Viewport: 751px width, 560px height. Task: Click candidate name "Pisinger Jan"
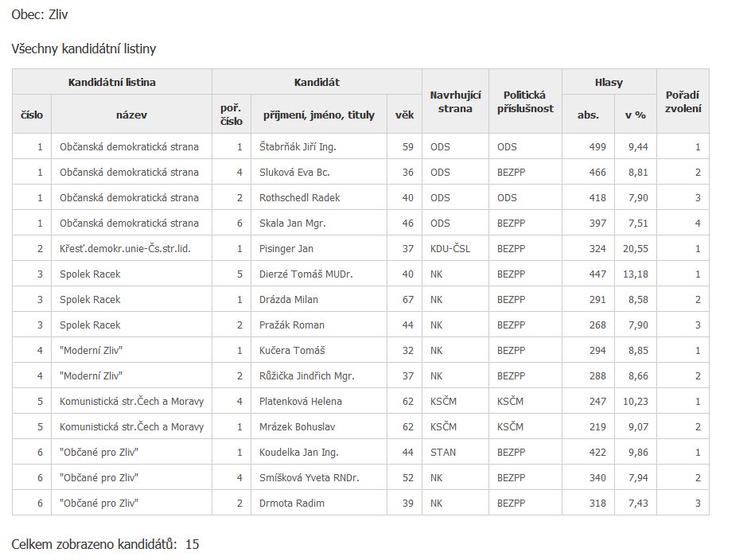(286, 249)
